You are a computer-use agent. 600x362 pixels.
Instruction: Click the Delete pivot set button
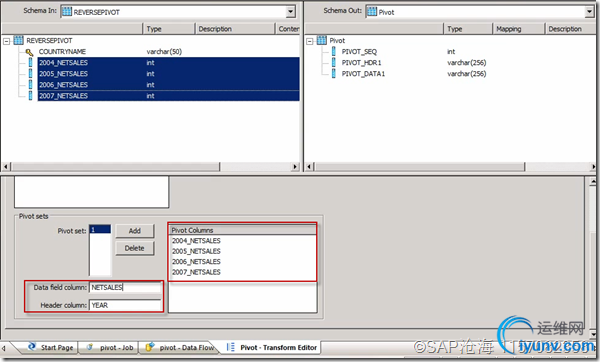[135, 248]
